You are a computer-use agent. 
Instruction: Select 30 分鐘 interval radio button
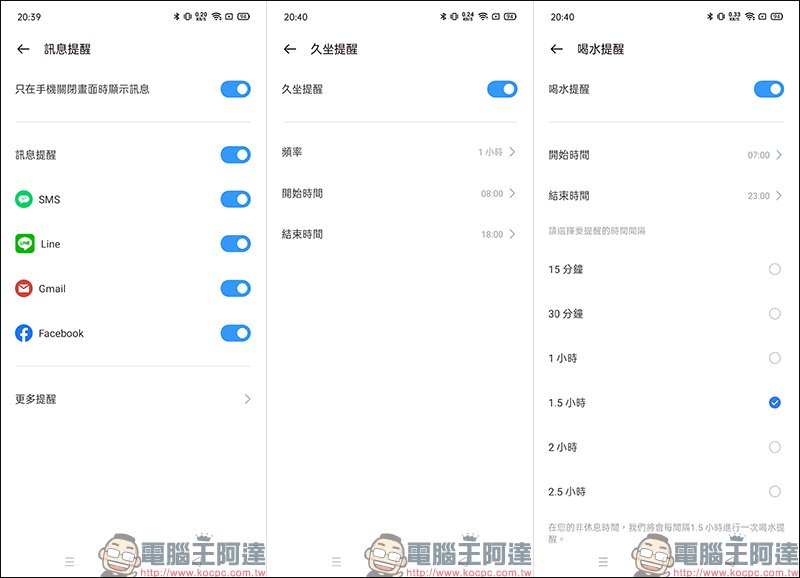point(774,314)
